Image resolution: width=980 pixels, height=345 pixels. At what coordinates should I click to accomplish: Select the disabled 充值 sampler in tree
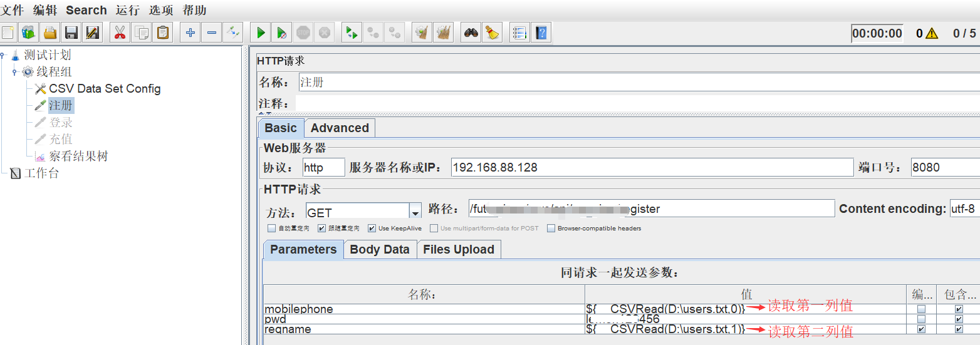61,139
